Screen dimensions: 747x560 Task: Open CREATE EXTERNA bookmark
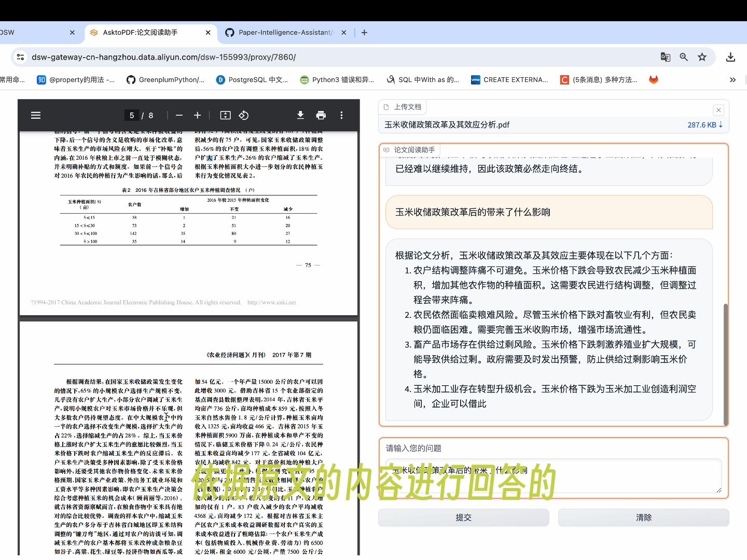(x=509, y=79)
